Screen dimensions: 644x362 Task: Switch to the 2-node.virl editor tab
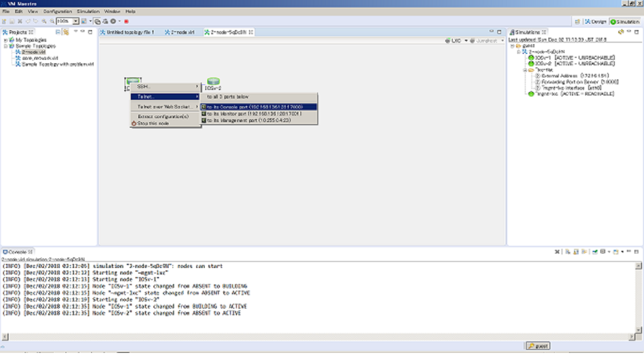[x=179, y=32]
